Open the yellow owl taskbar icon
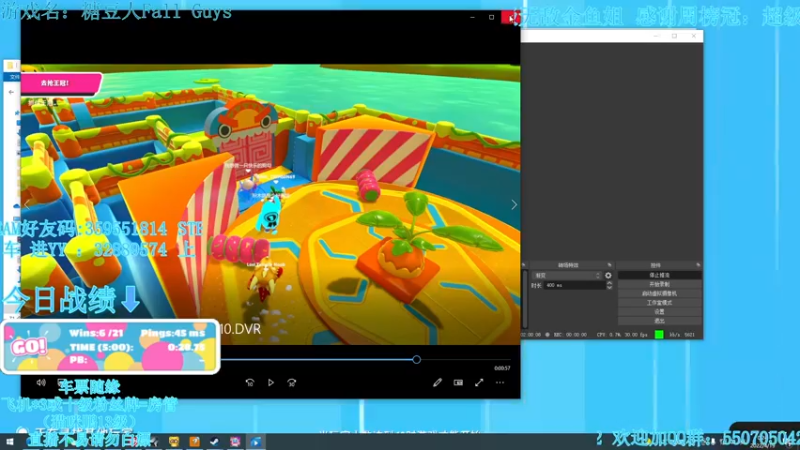The image size is (800, 450). (x=174, y=442)
